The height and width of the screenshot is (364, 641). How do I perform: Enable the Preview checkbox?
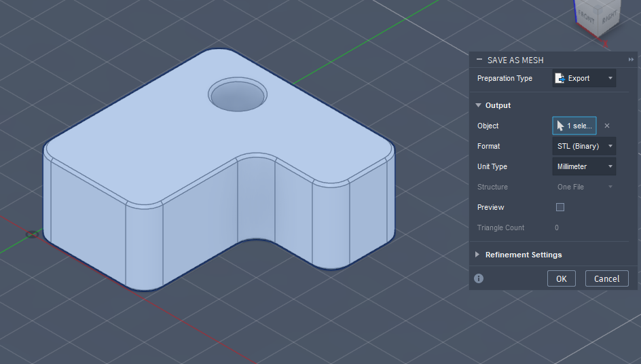pos(560,207)
